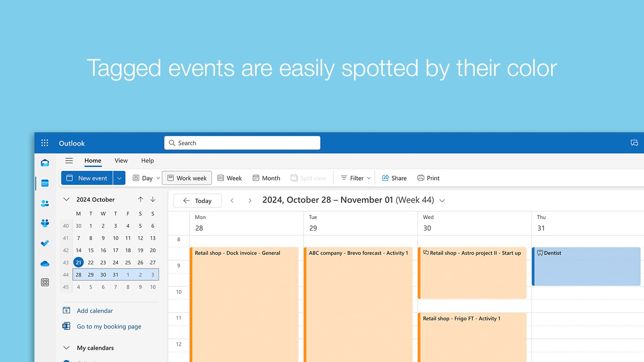Click the Split view option
Image resolution: width=644 pixels, height=362 pixels.
[308, 178]
